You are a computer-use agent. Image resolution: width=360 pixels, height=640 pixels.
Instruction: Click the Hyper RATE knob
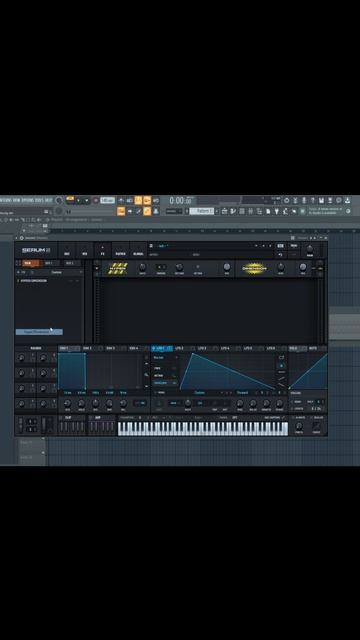click(142, 267)
